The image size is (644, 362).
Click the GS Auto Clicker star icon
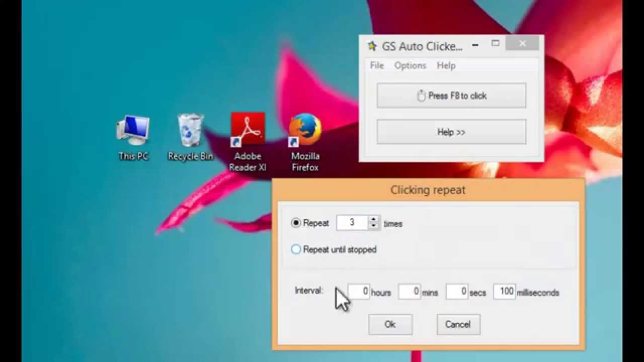point(372,46)
